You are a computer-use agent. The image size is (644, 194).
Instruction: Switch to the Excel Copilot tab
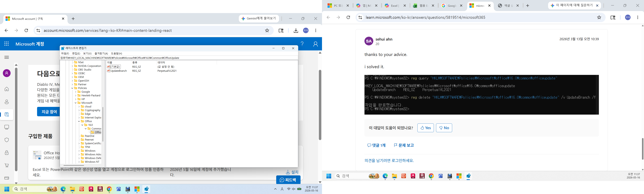[x=395, y=6]
